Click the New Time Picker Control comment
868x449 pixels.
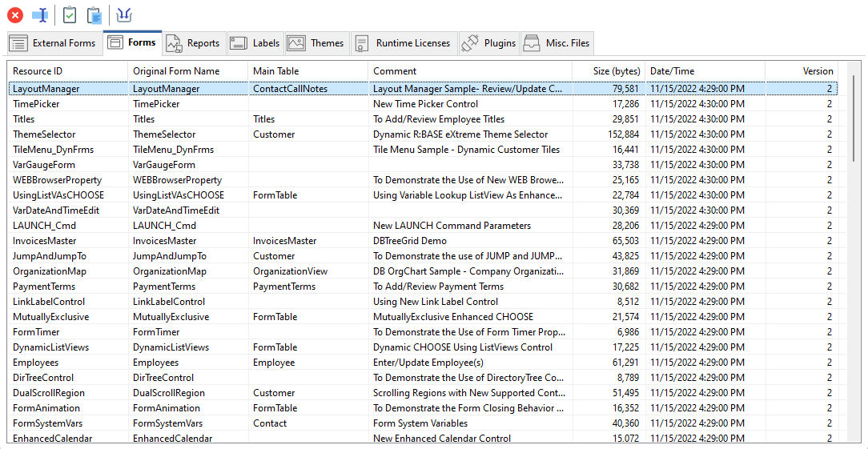point(426,103)
